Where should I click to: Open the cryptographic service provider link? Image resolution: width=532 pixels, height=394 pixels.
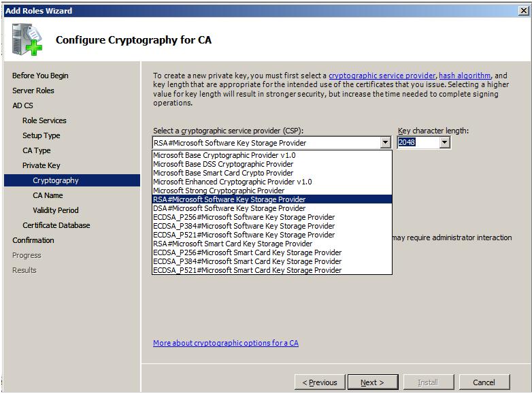point(382,76)
